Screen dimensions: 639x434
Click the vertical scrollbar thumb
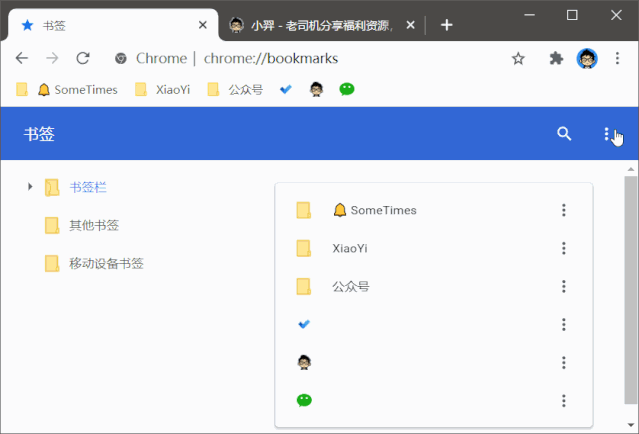click(x=630, y=290)
